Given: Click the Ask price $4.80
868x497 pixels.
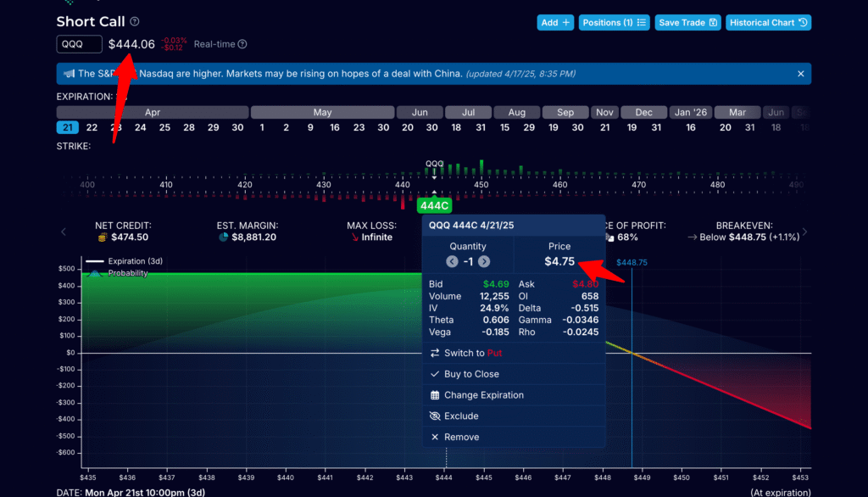Looking at the screenshot, I should 585,284.
